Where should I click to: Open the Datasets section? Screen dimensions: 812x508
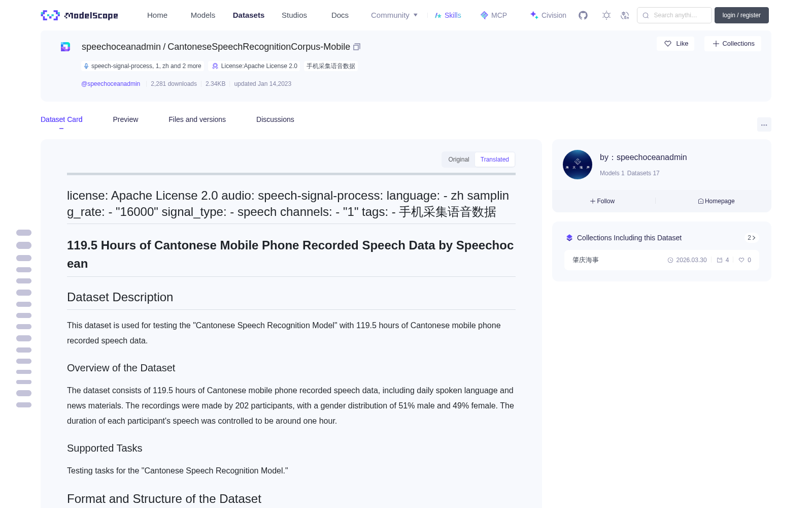tap(249, 15)
